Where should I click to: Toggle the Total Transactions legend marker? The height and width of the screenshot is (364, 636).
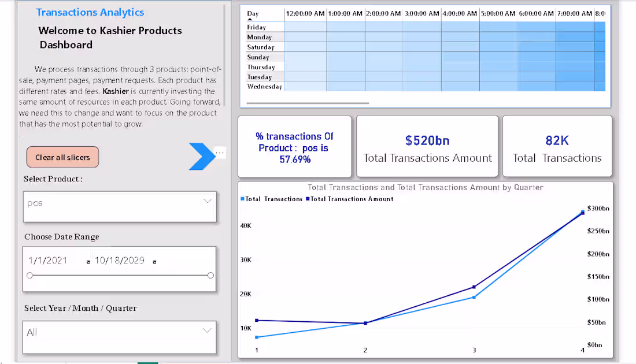[x=242, y=199]
